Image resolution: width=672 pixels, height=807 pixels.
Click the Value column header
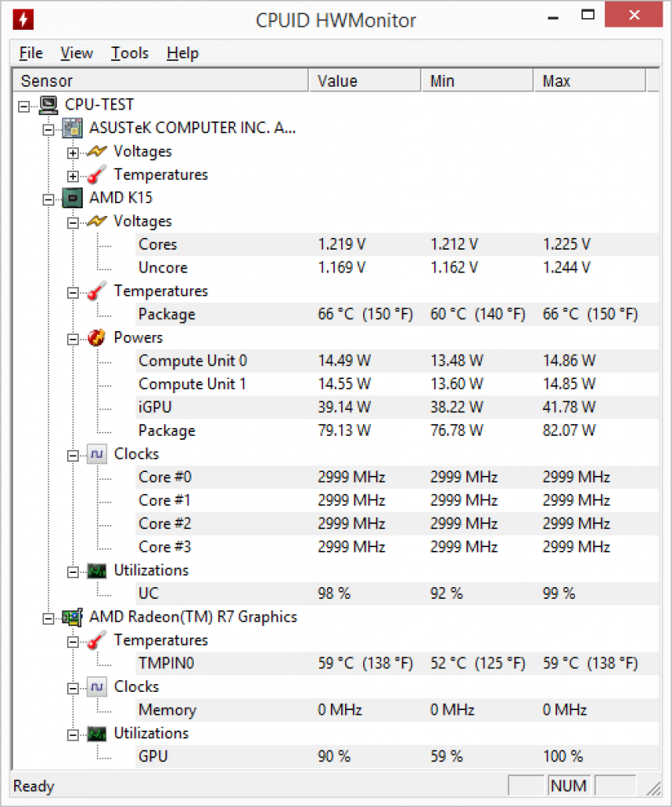coord(365,81)
